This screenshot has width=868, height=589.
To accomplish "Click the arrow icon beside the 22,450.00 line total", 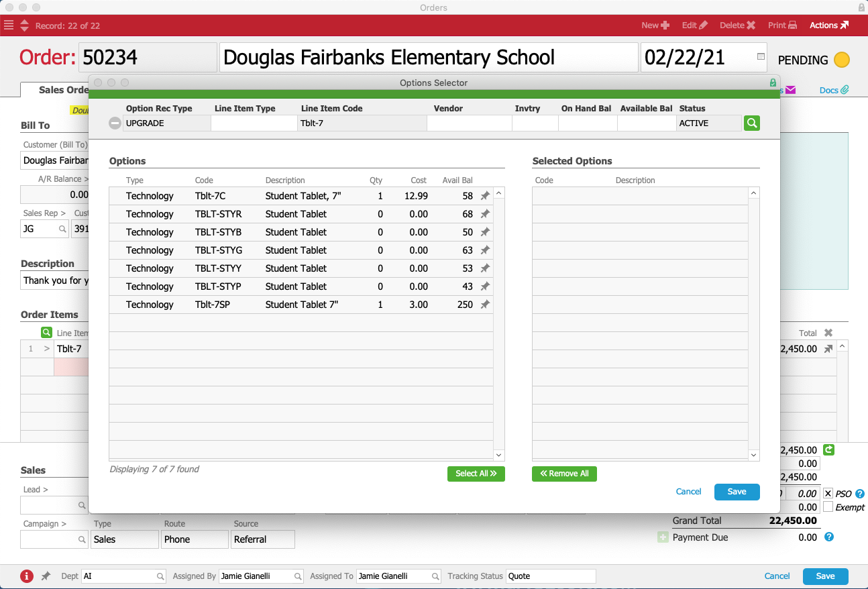I will 828,349.
